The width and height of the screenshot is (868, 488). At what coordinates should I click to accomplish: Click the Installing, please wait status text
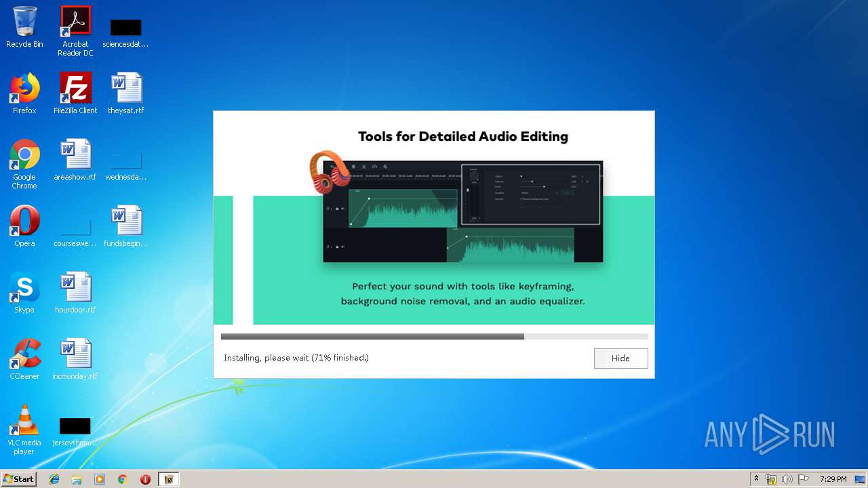point(296,358)
